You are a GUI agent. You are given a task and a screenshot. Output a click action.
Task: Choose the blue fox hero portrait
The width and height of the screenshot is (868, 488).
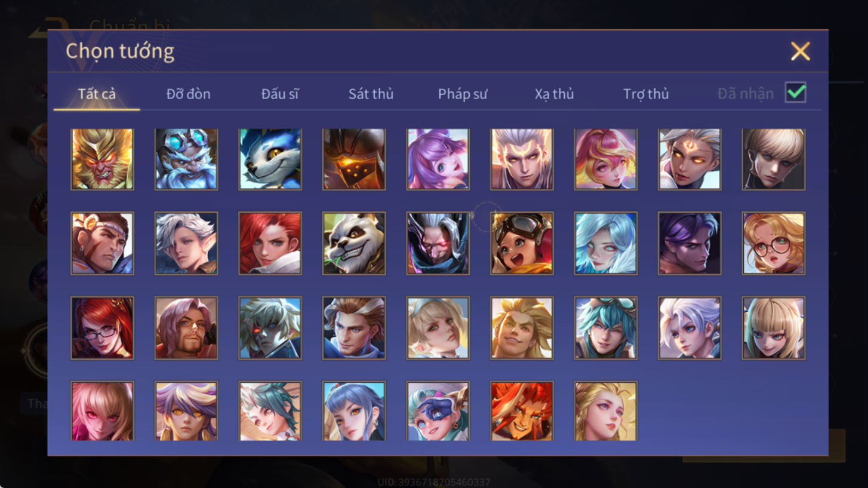tap(270, 159)
